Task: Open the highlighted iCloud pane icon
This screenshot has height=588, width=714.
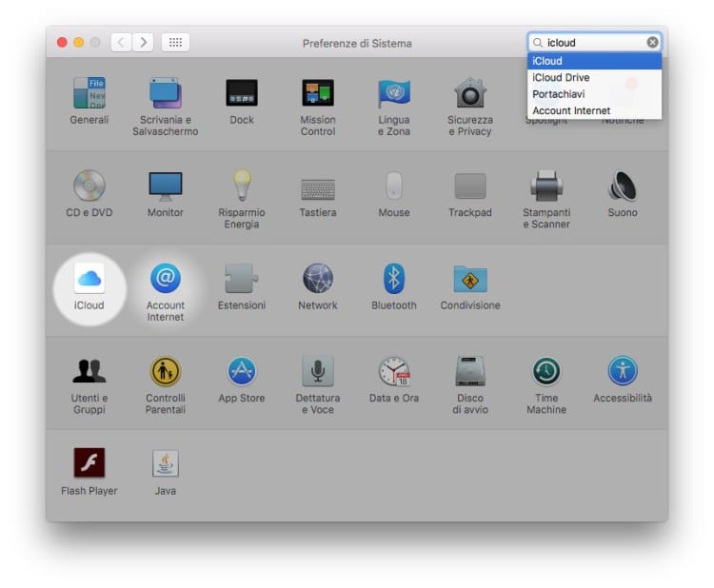Action: point(89,279)
